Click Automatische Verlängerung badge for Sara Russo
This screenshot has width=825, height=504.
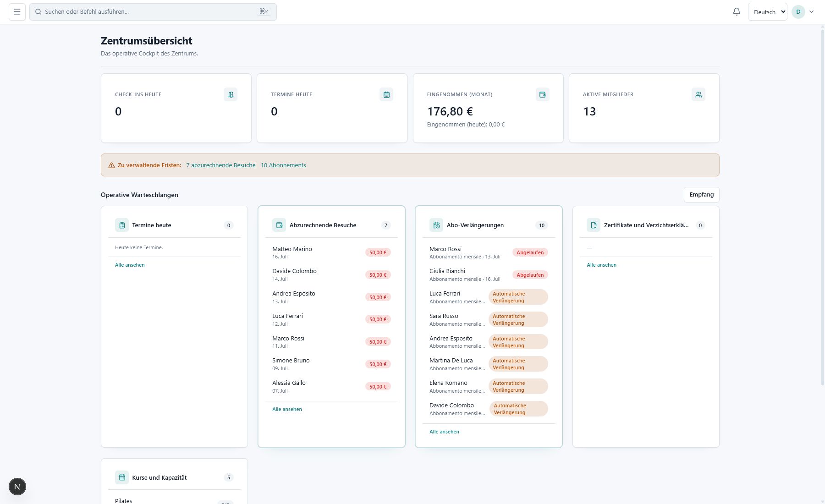518,319
